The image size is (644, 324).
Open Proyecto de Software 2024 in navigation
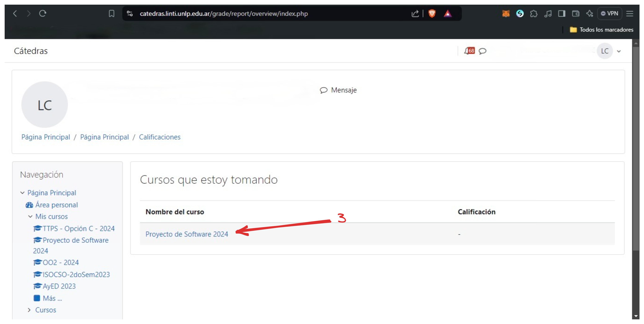coord(71,245)
